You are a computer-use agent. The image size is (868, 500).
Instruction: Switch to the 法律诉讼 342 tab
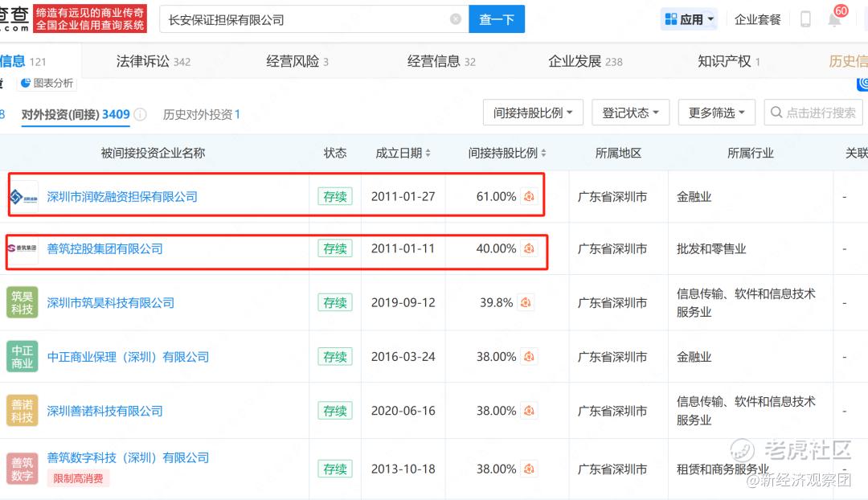(154, 61)
